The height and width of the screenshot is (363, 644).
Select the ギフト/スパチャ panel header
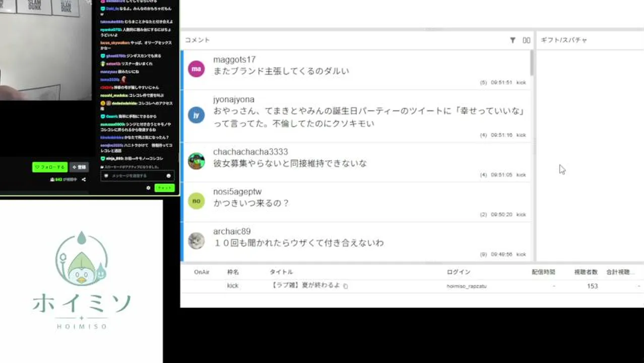[x=564, y=40]
